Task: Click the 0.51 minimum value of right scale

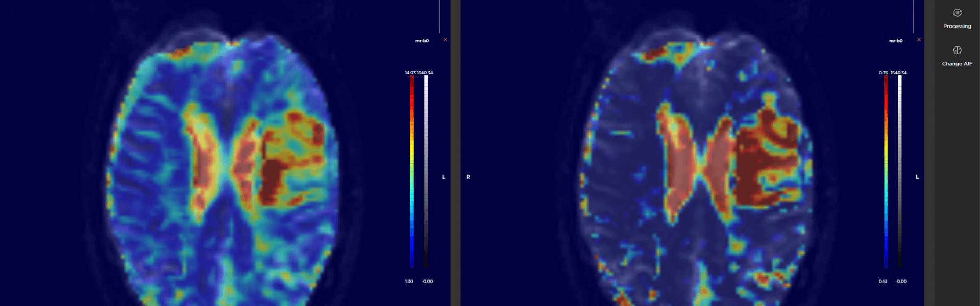Action: click(883, 282)
